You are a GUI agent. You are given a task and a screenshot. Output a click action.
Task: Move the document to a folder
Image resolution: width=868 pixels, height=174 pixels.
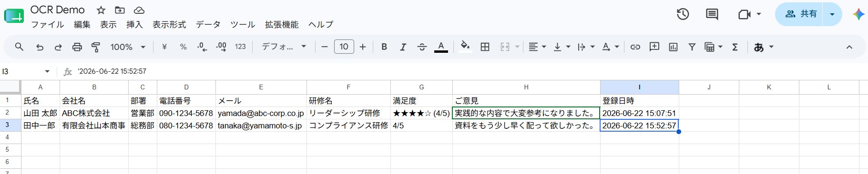coord(120,10)
